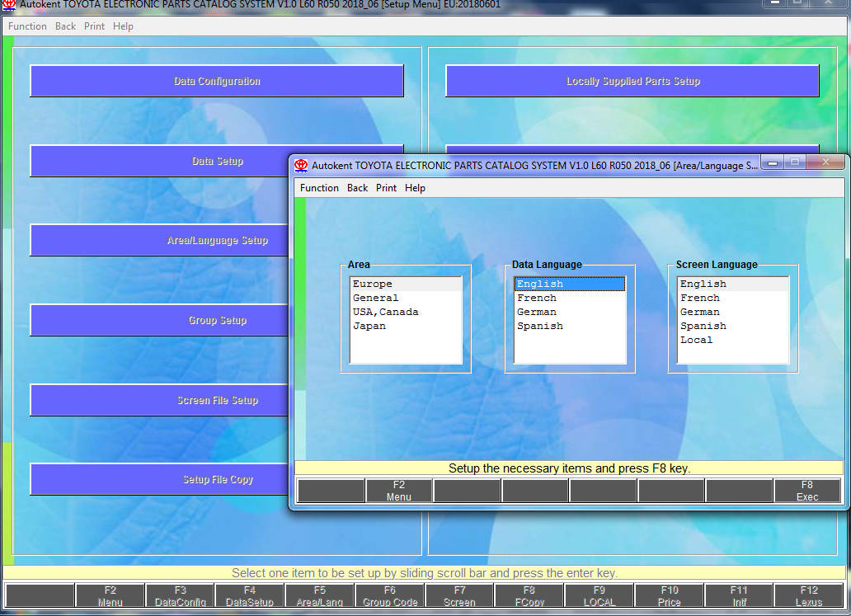
Task: Select Japan in the Area list
Action: tap(369, 326)
